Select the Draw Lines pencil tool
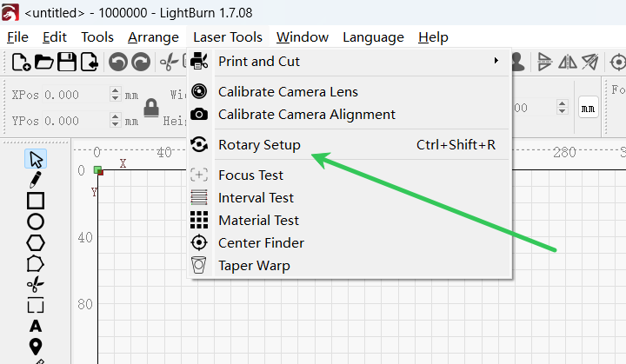The image size is (626, 364). click(35, 180)
